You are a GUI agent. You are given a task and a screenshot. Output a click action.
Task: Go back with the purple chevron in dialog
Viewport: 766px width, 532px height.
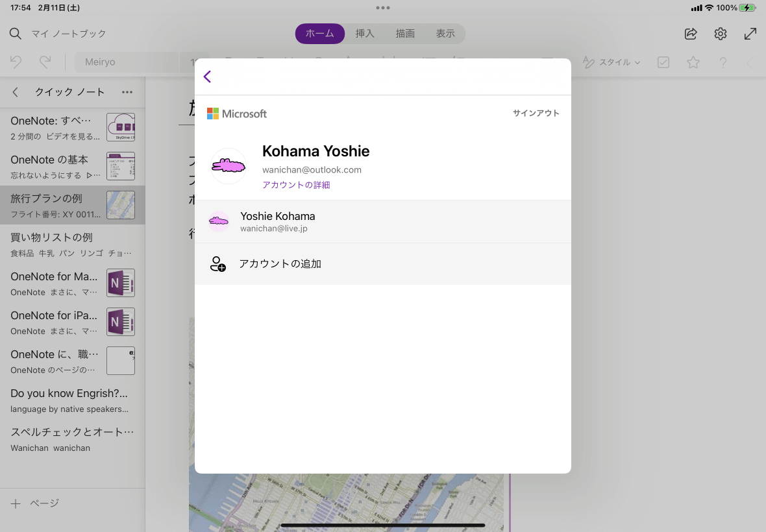point(207,77)
